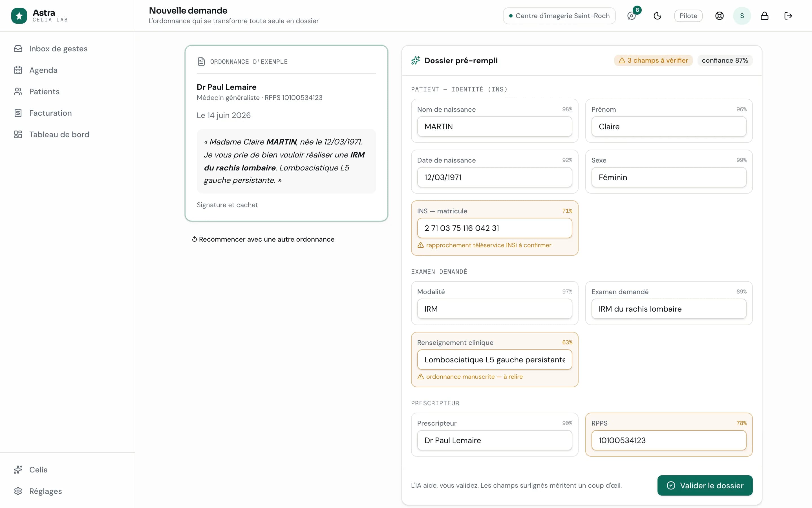Image resolution: width=812 pixels, height=508 pixels.
Task: Click the INSi rapprochement warning text
Action: 489,245
